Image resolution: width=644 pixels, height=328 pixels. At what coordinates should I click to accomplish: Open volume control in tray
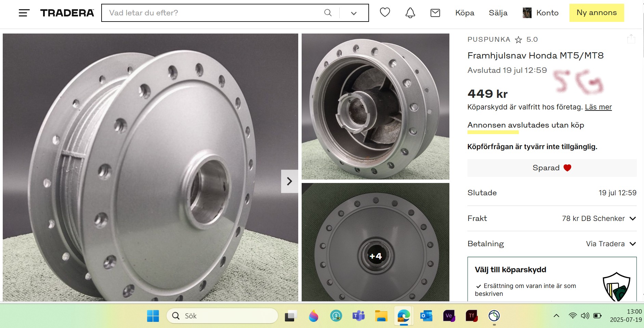pyautogui.click(x=585, y=316)
